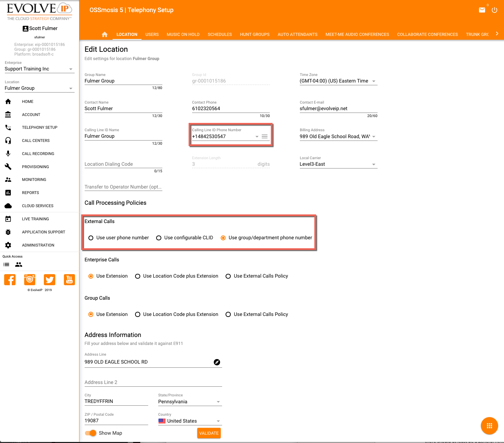Viewport: 504px width, 443px height.
Task: Open the EvolveIP Twitter icon
Action: click(49, 279)
